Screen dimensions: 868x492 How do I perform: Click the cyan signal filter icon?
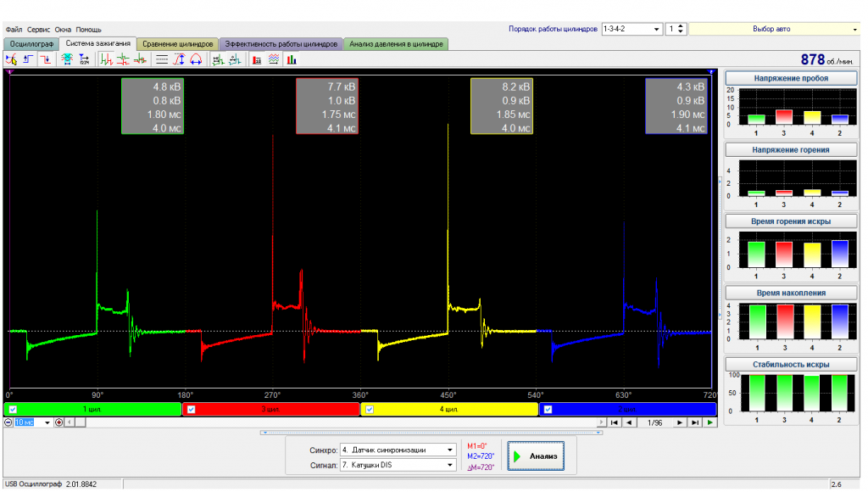click(x=67, y=59)
